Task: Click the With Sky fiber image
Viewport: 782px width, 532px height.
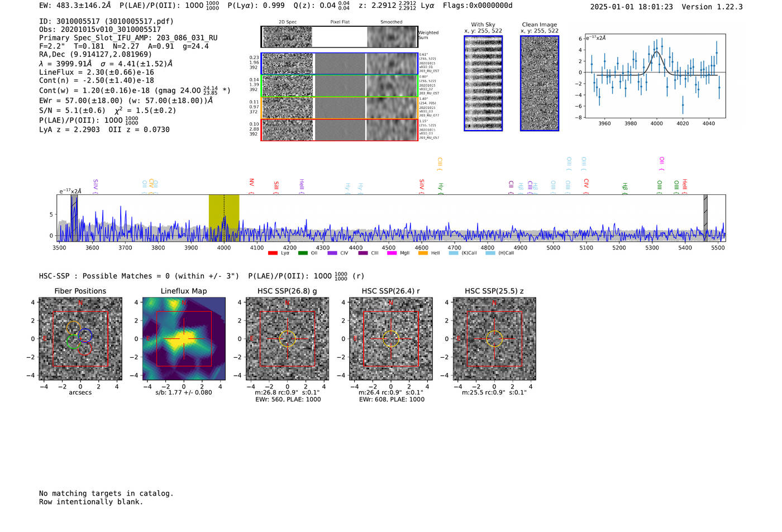Action: (483, 83)
